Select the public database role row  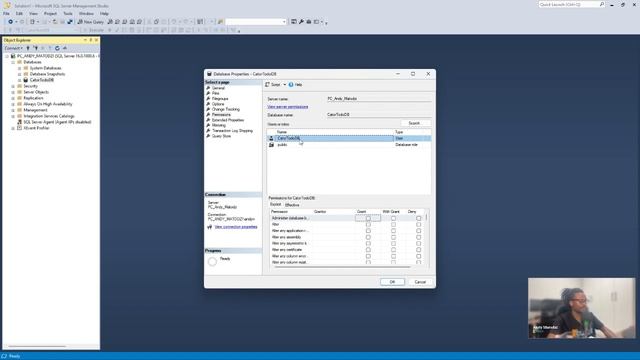[x=349, y=145]
